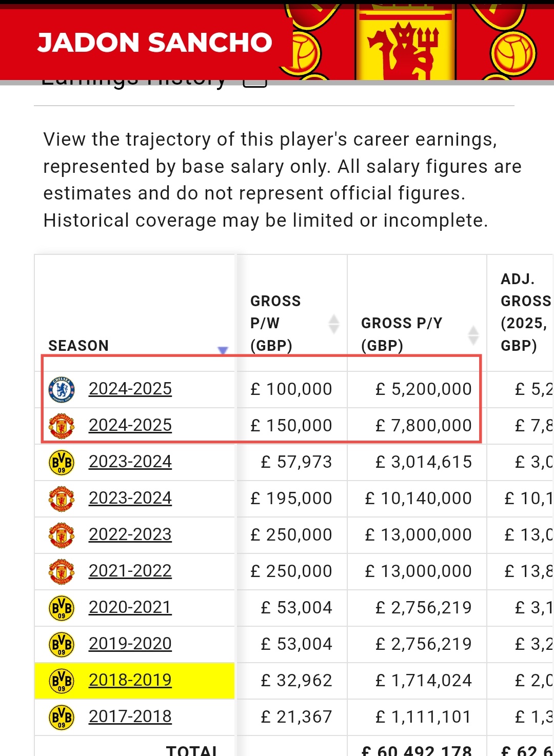
Task: Click the Adj. Gross column header
Action: tap(525, 312)
